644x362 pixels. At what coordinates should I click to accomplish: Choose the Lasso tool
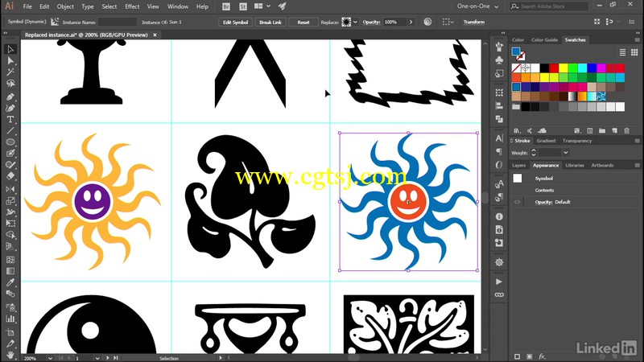10,84
